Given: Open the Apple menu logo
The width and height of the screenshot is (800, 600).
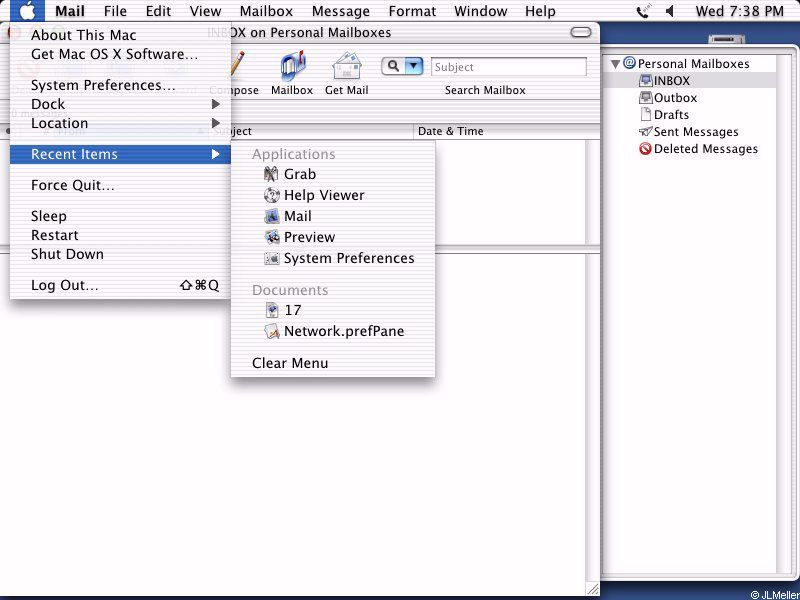Looking at the screenshot, I should click(27, 11).
